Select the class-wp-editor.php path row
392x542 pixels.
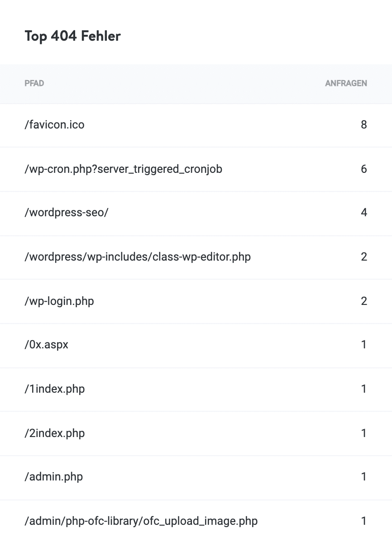click(137, 257)
